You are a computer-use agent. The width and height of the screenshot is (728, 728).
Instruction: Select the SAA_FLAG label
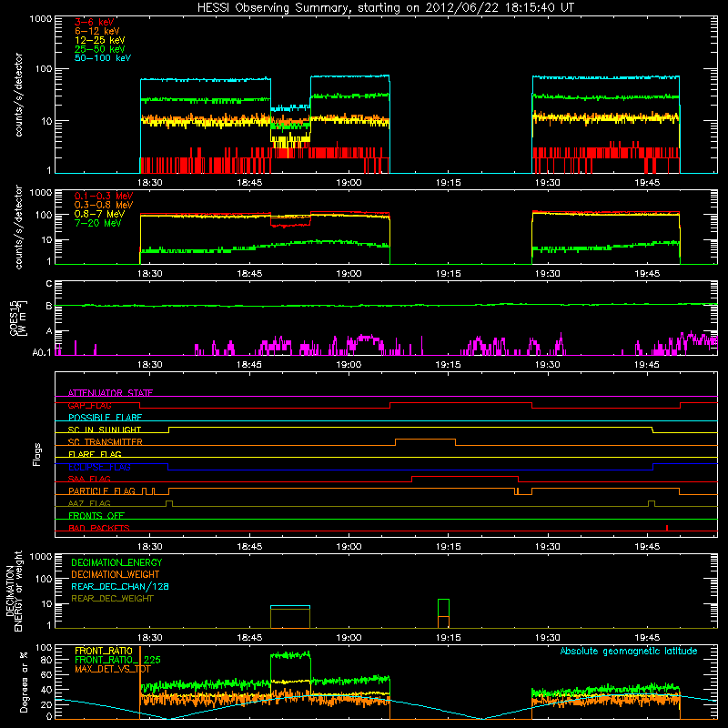coord(89,479)
